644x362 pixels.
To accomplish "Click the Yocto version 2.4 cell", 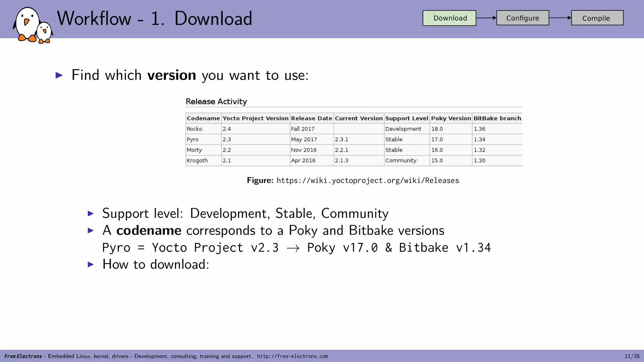I will click(256, 129).
